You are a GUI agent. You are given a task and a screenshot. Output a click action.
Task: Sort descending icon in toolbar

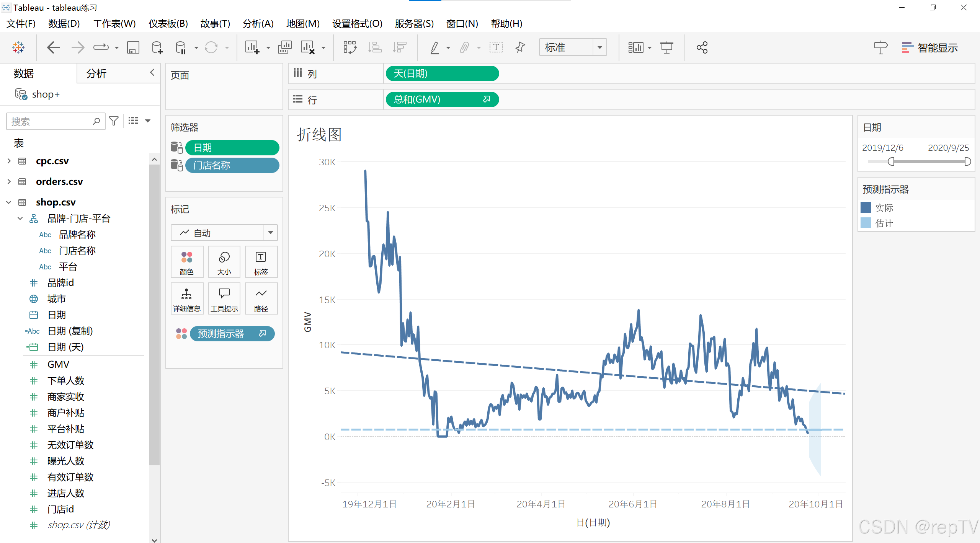399,47
